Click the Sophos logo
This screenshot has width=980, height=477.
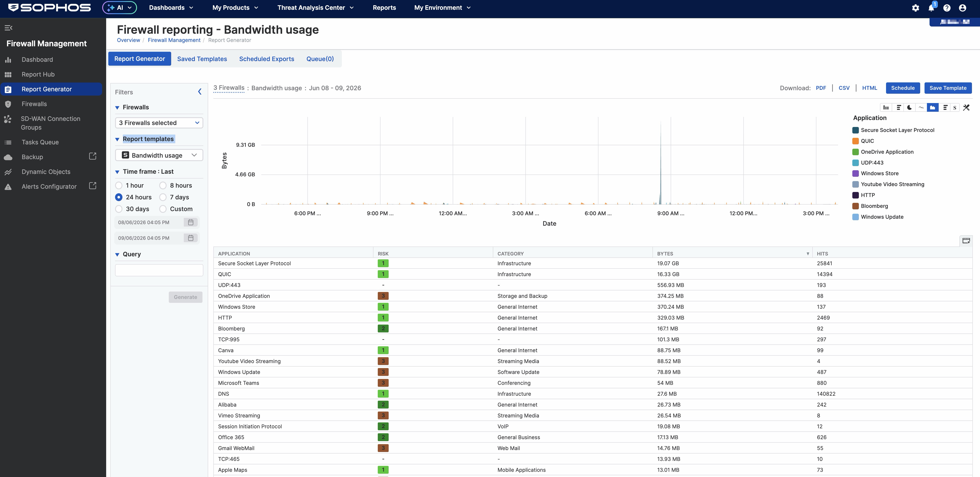point(49,8)
